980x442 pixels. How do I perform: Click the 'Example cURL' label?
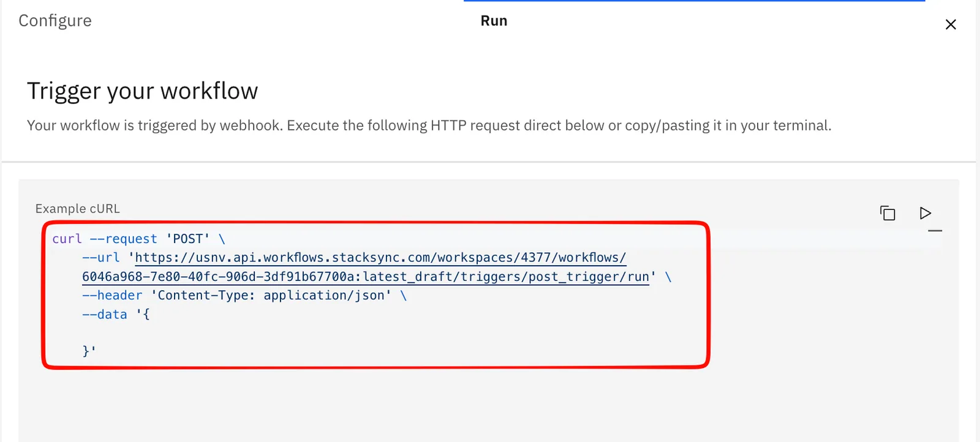click(78, 209)
